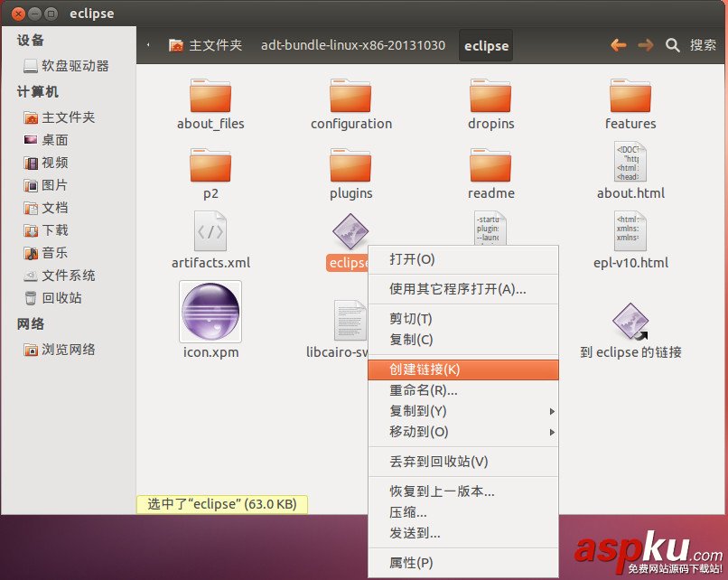Select the eclipse.ini file icon behind menu
Viewport: 728px width, 580px height.
pyautogui.click(x=490, y=228)
